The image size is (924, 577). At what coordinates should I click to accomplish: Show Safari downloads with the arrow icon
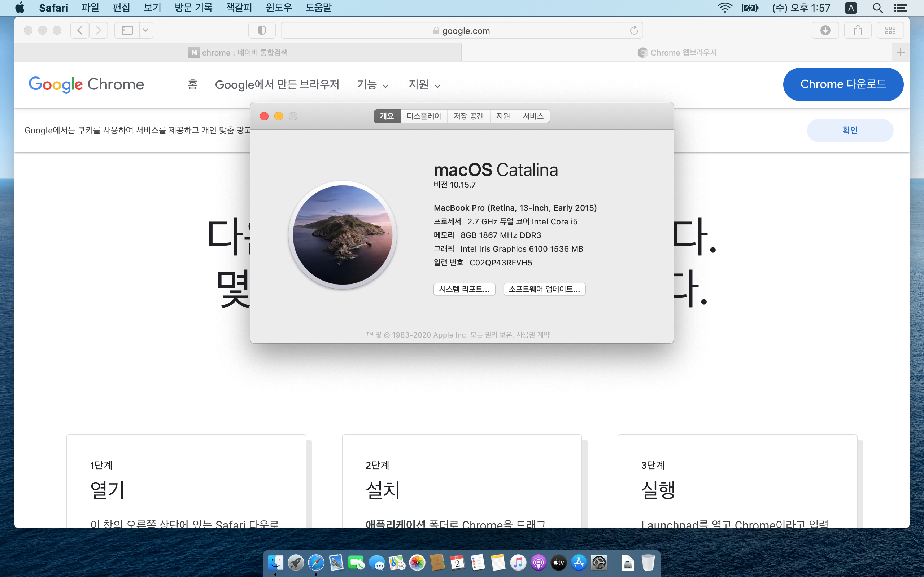tap(825, 30)
